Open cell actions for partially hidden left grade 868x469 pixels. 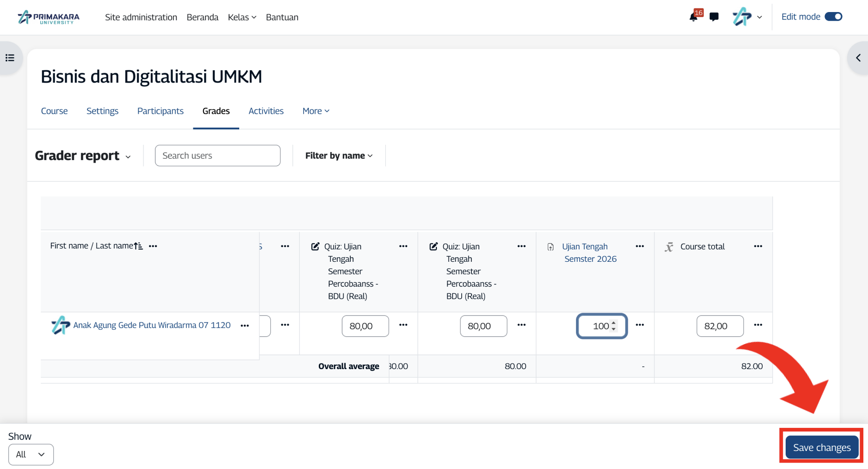coord(285,325)
